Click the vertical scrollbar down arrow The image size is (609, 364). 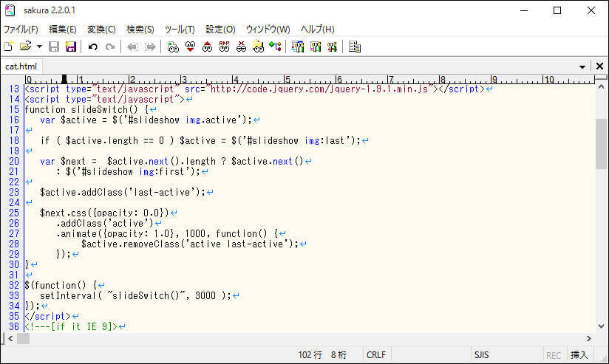[601, 326]
